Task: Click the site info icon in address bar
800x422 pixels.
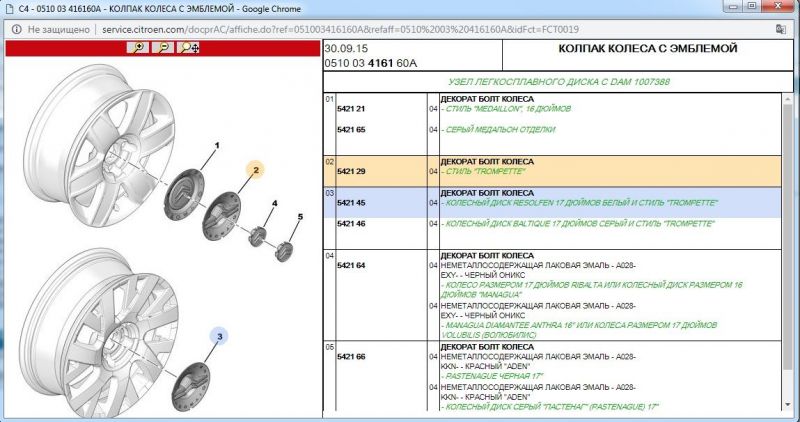Action: tap(17, 29)
